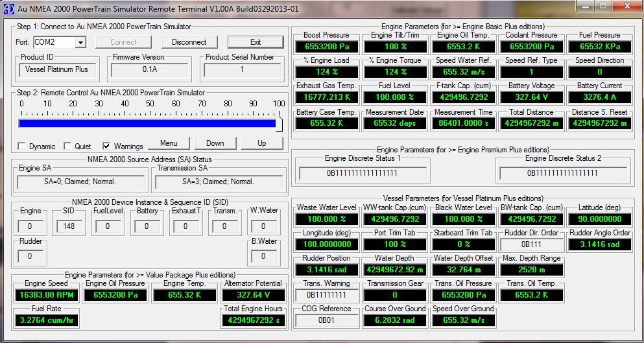Click the Water Depth readout
Screen dimensions: 644x343
(x=394, y=270)
